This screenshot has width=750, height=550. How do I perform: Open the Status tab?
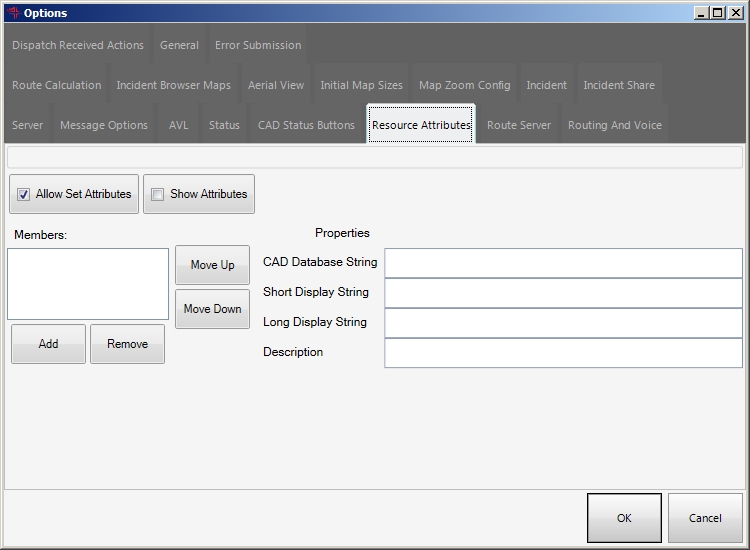point(224,125)
